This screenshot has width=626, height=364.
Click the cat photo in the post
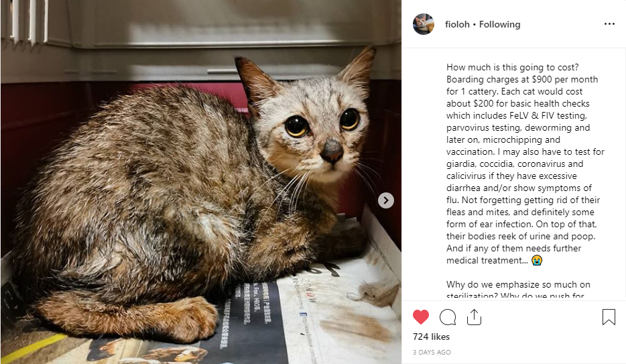pyautogui.click(x=201, y=182)
